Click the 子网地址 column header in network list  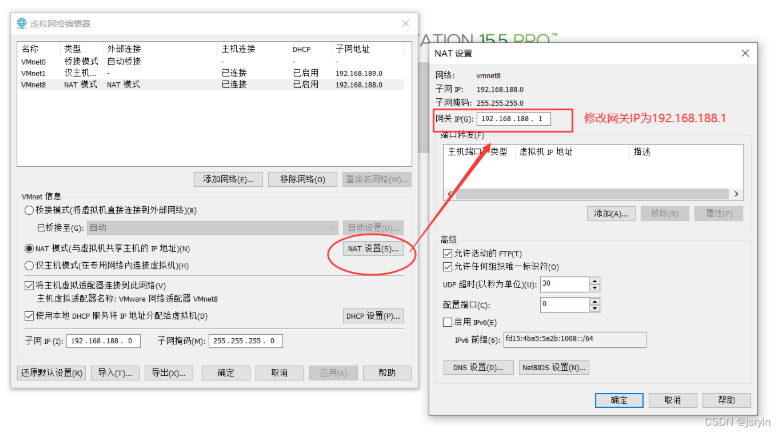[x=352, y=49]
